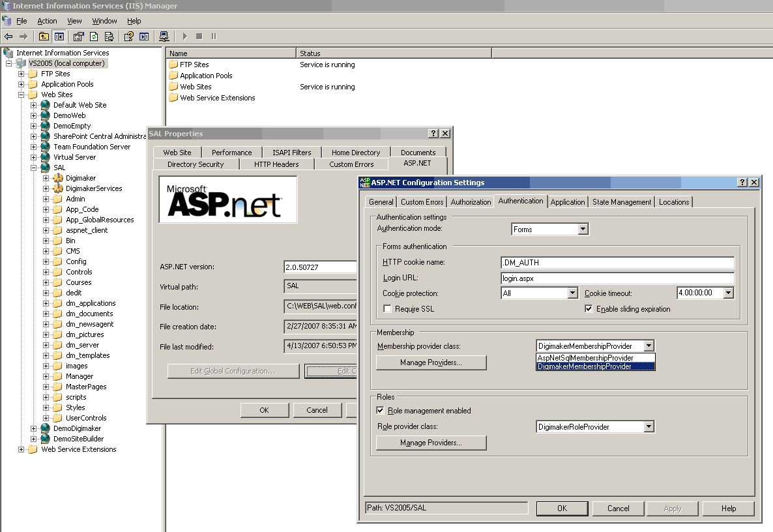The image size is (773, 532).
Task: Click the Pause item icon
Action: (x=214, y=37)
